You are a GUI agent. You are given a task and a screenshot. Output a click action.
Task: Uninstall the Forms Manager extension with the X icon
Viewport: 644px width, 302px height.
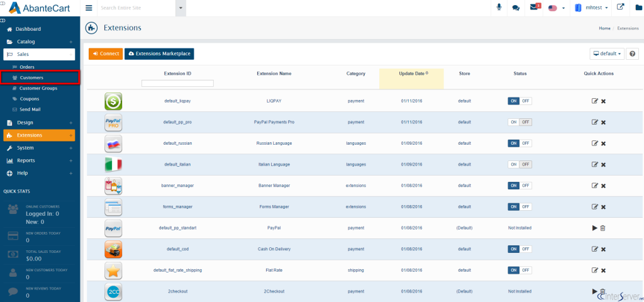pyautogui.click(x=603, y=207)
